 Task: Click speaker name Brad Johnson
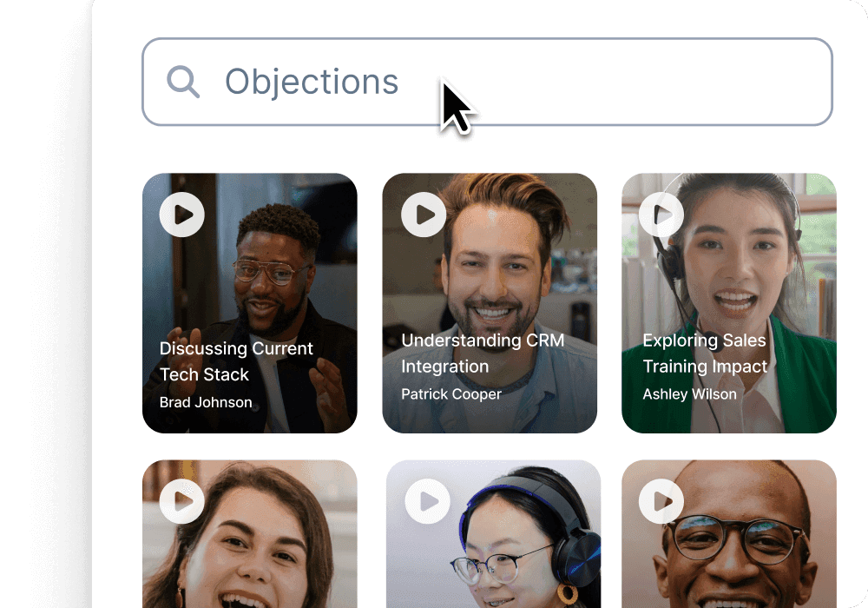coord(206,402)
